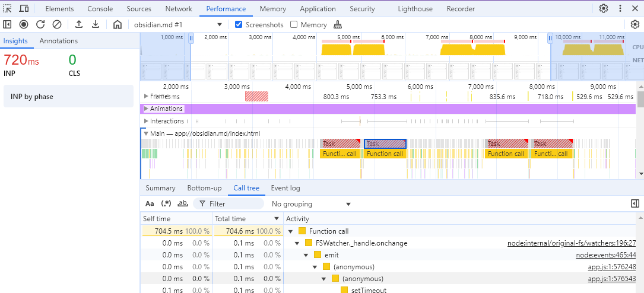Enable the Memory checkbox

294,24
